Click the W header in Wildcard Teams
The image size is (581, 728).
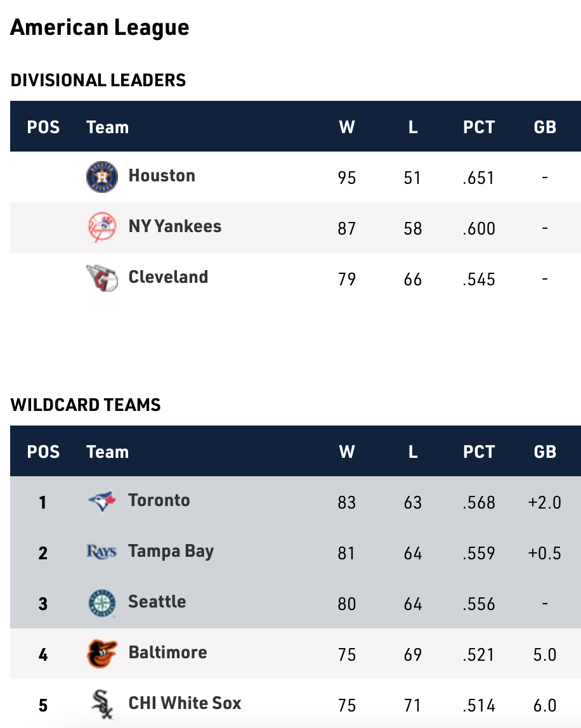click(347, 452)
